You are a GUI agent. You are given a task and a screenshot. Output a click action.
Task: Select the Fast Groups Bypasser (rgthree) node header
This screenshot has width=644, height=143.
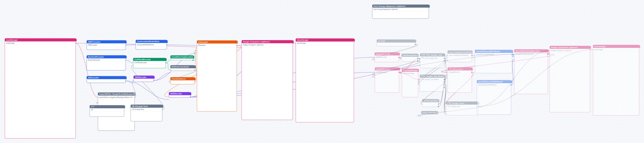(x=401, y=6)
